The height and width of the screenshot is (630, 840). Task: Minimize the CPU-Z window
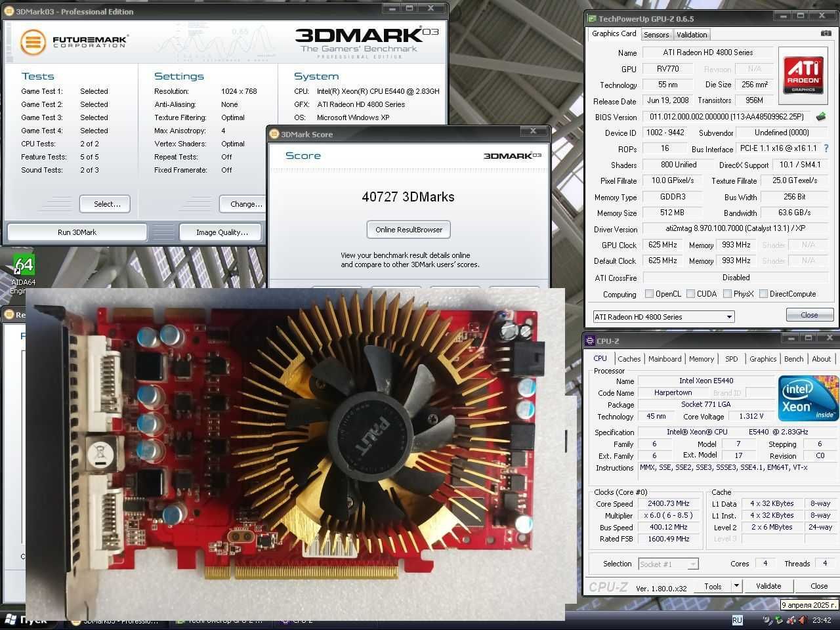[x=789, y=339]
